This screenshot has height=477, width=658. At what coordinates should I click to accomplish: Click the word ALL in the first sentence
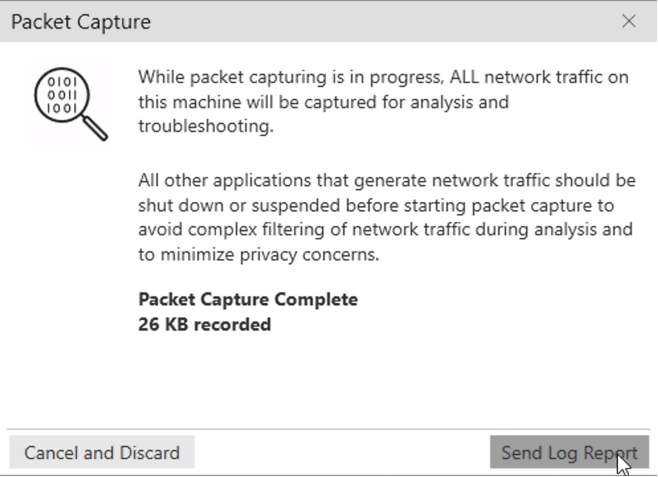(464, 77)
